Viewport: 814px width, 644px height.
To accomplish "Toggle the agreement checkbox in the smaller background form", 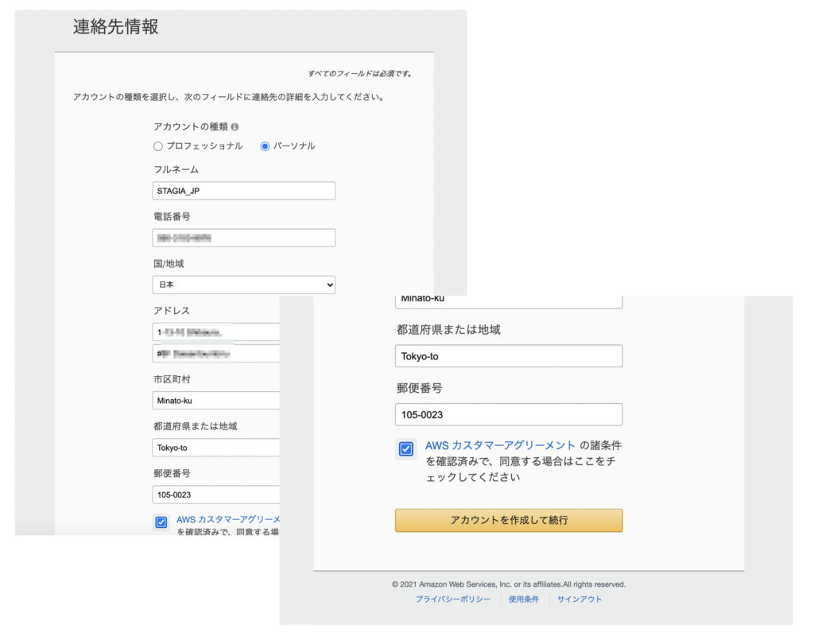I will pyautogui.click(x=161, y=522).
